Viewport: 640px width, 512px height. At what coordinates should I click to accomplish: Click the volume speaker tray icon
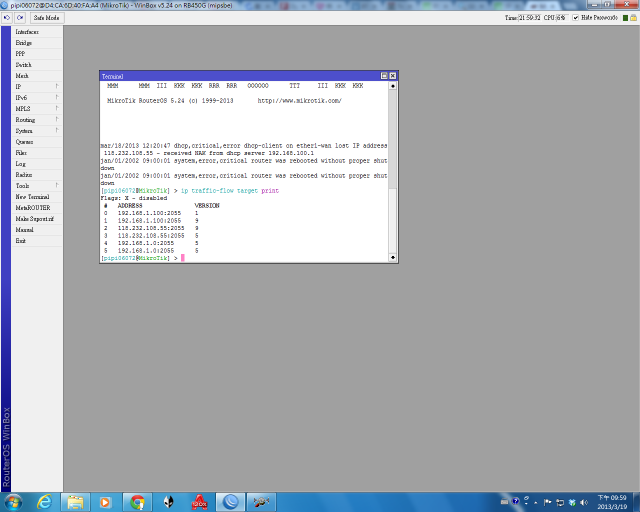click(x=584, y=502)
